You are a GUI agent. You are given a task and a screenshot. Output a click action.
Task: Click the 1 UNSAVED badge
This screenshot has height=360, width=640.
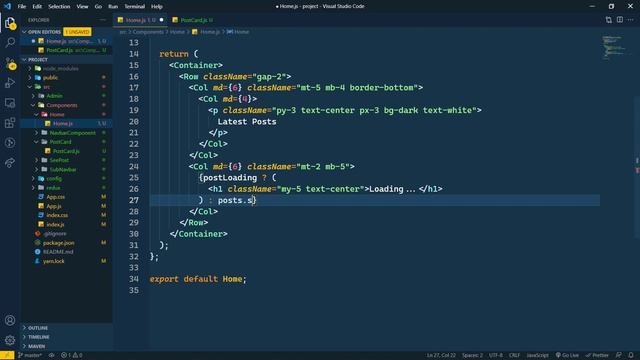(x=77, y=32)
